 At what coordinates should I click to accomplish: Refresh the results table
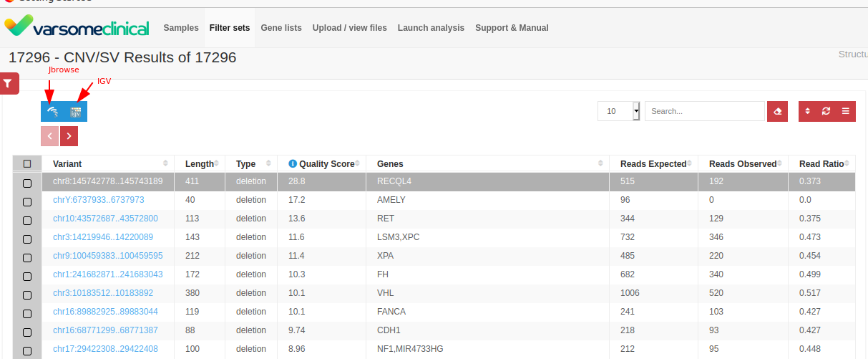(x=826, y=111)
